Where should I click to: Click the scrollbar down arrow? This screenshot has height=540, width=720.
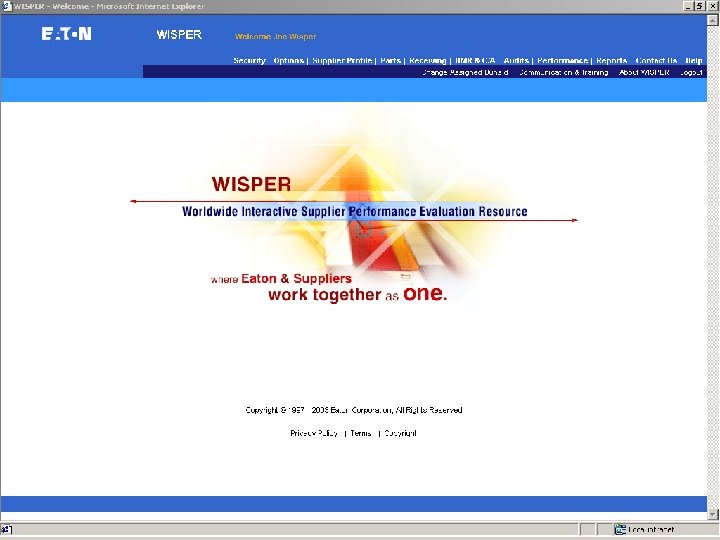713,514
